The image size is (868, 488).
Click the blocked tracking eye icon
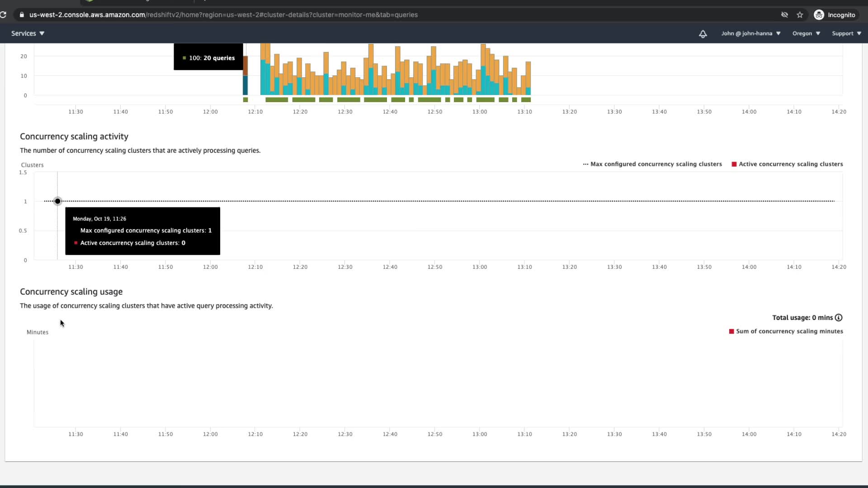pos(784,15)
